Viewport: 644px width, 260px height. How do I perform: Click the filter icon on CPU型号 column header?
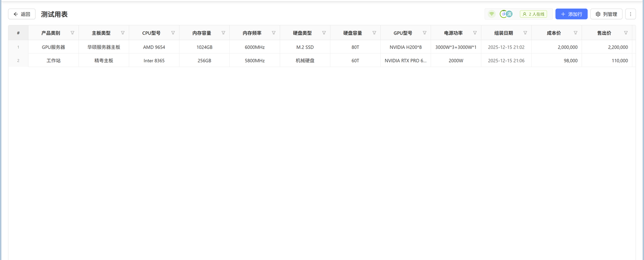pyautogui.click(x=173, y=32)
